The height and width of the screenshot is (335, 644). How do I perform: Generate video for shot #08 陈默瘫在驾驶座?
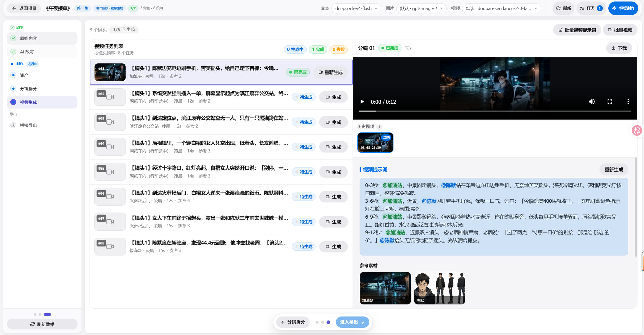click(x=333, y=247)
